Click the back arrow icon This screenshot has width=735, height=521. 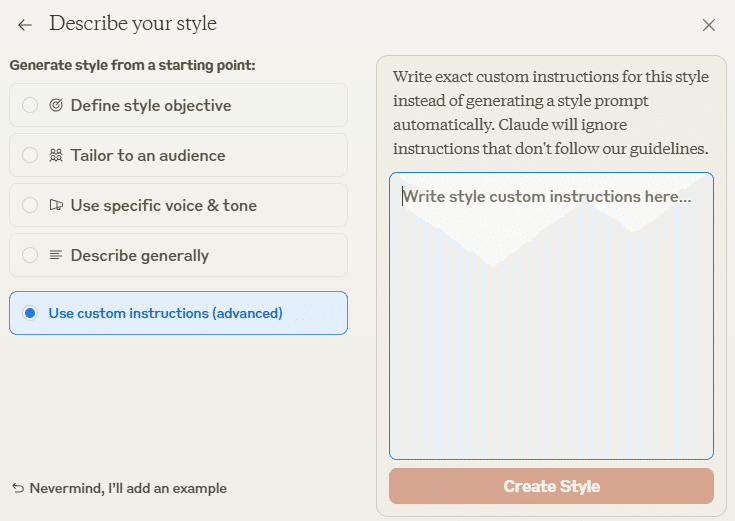(x=25, y=25)
